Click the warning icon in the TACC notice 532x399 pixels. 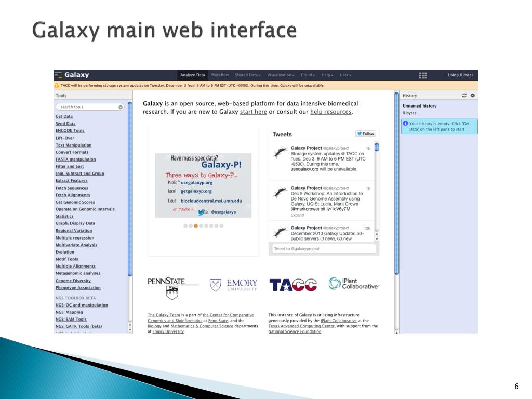57,86
